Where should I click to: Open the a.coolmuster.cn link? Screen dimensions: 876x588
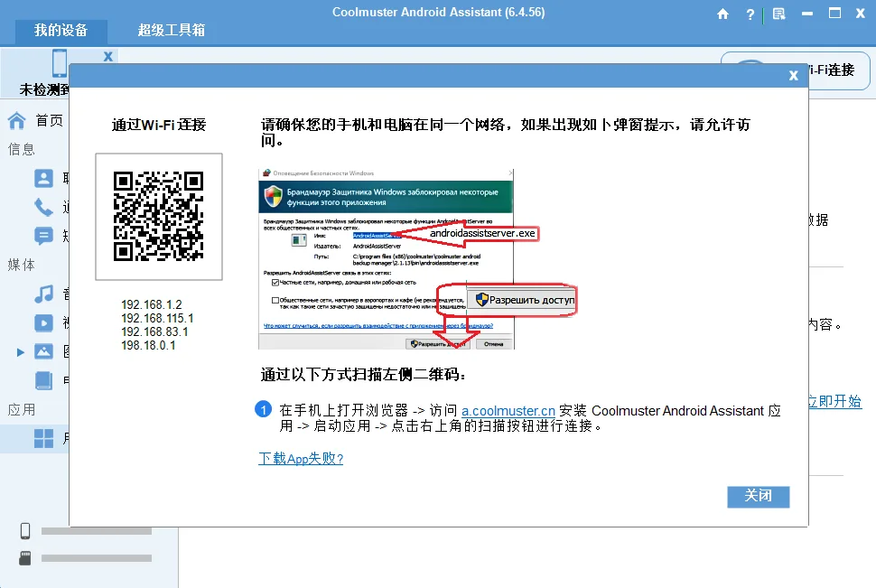[x=508, y=411]
